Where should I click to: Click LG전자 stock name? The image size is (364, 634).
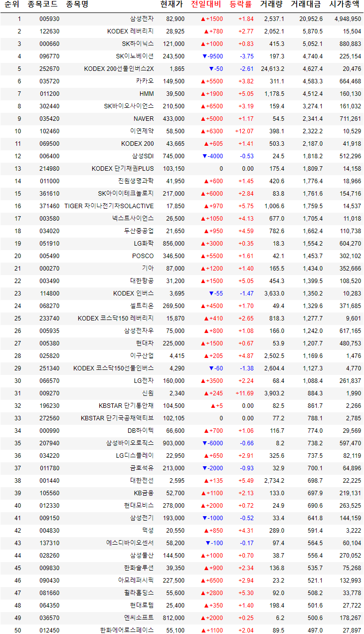[144, 381]
